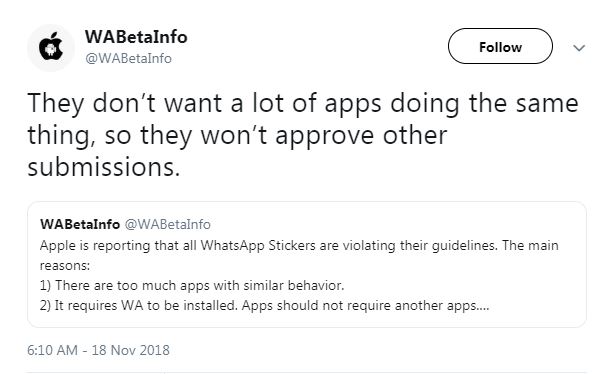Open the quoted tweet card
610x374 pixels.
[307, 265]
